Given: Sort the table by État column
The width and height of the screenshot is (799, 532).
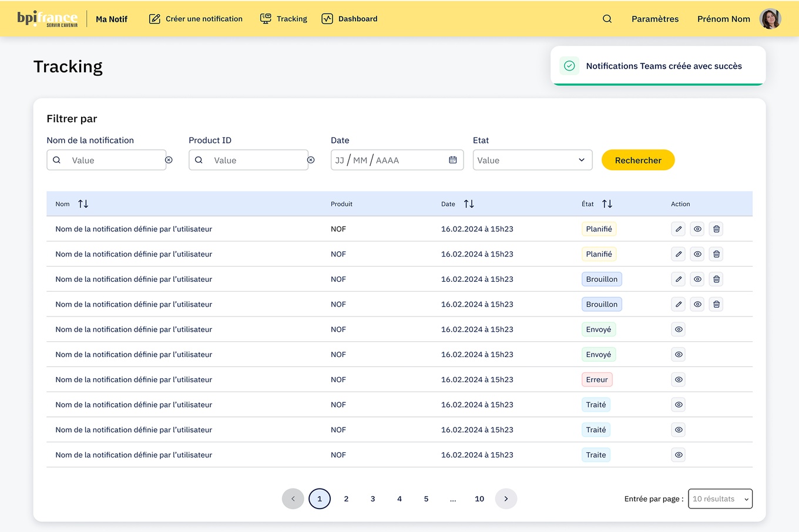Looking at the screenshot, I should [607, 204].
